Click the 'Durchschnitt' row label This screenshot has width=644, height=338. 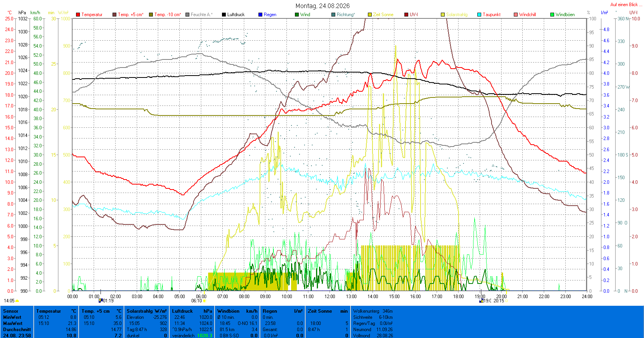click(17, 330)
